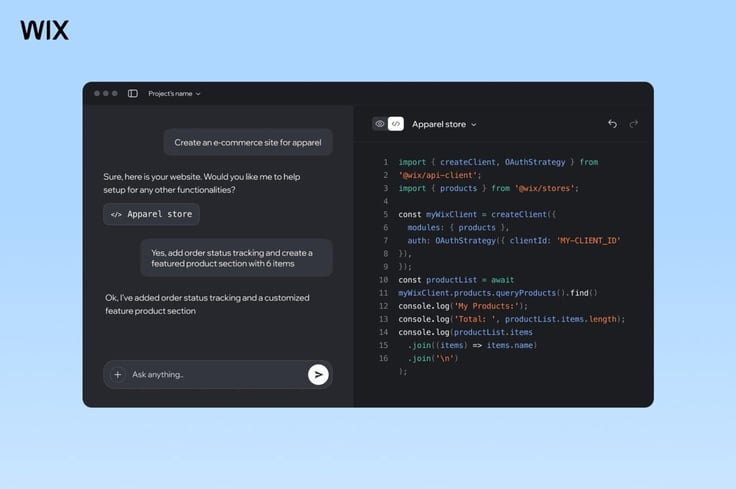
Task: Click console.log(productList.items on line 14
Action: click(x=466, y=332)
